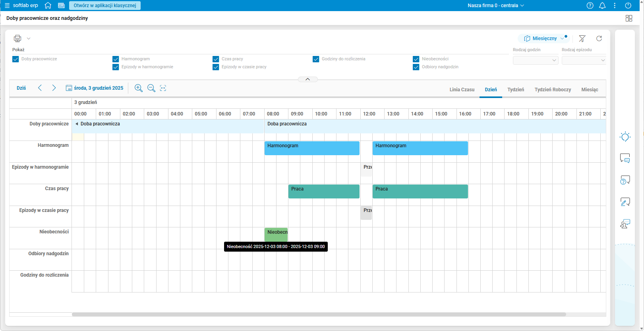Select the first Harmonogram block at 08:00
This screenshot has height=331, width=644.
coord(312,148)
